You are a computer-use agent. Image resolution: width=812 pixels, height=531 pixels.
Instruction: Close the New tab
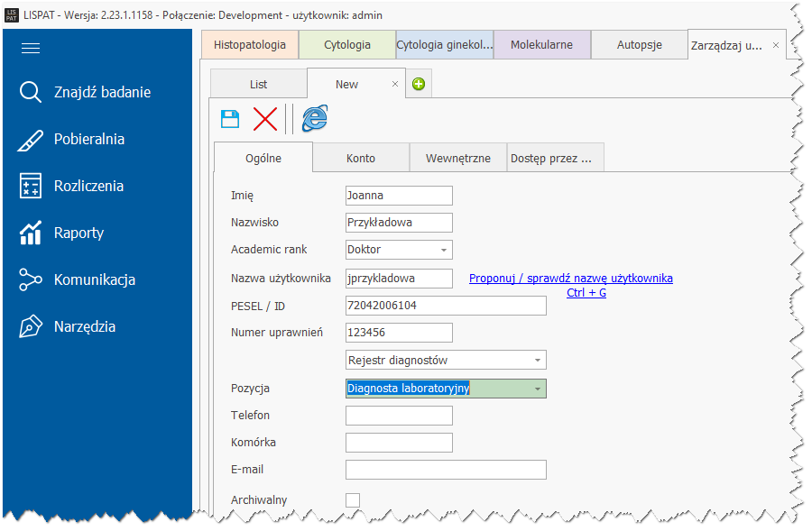coord(395,84)
